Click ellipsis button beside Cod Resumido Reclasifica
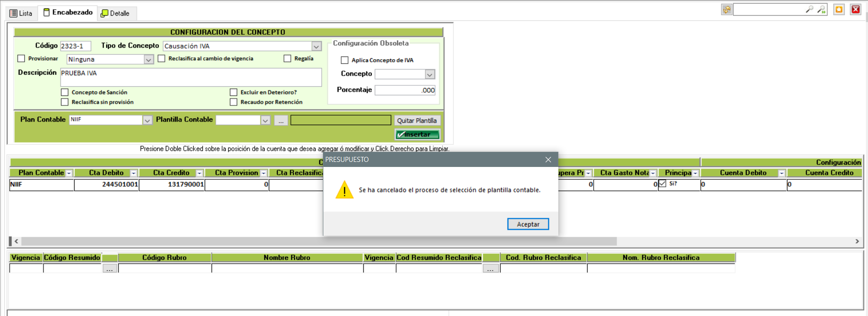Image resolution: width=868 pixels, height=316 pixels. point(491,269)
